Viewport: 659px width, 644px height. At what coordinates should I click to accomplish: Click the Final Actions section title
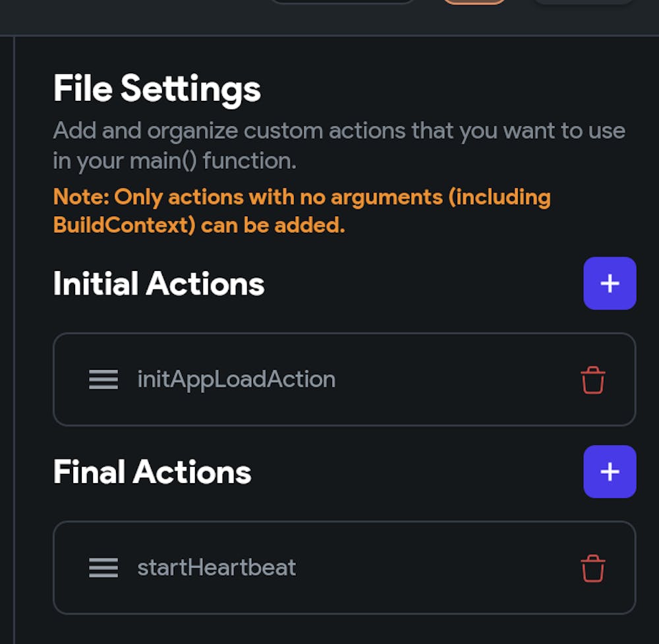pyautogui.click(x=152, y=473)
